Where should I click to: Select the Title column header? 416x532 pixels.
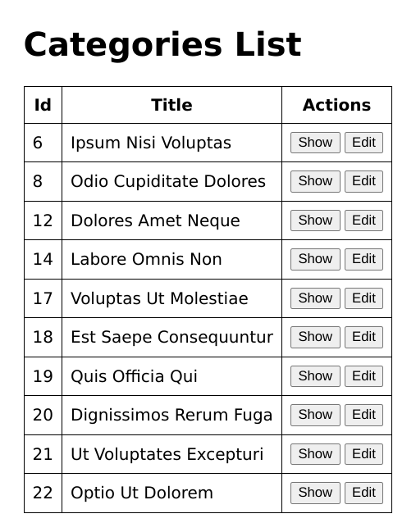pos(171,105)
